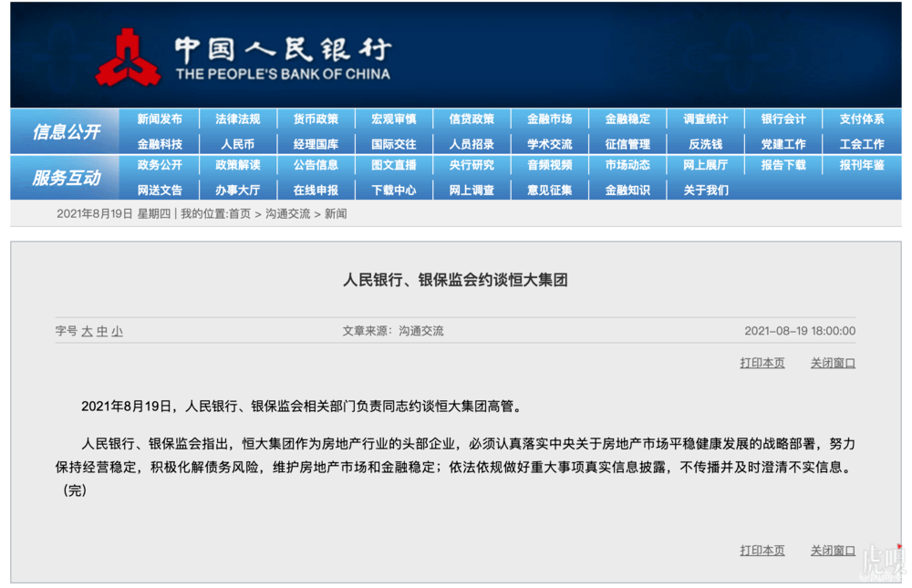Image resolution: width=912 pixels, height=588 pixels.
Task: Go to 公告信息 page
Action: pos(316,165)
